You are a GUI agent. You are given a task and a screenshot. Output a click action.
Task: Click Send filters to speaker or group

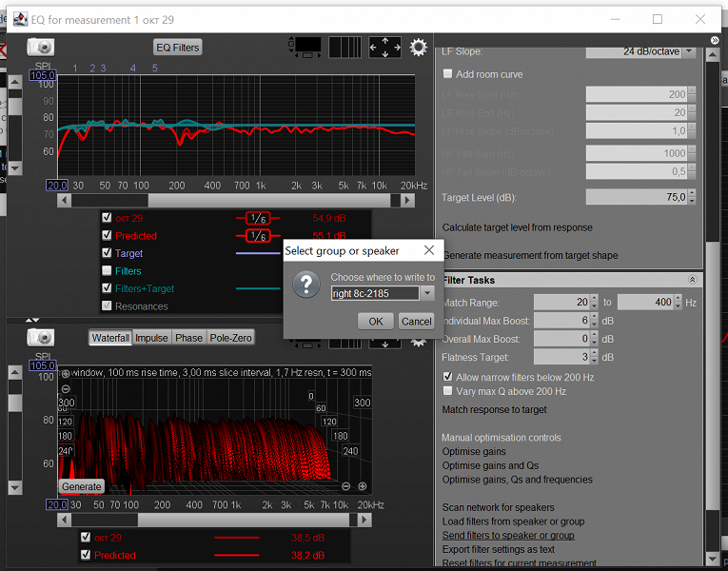(508, 536)
